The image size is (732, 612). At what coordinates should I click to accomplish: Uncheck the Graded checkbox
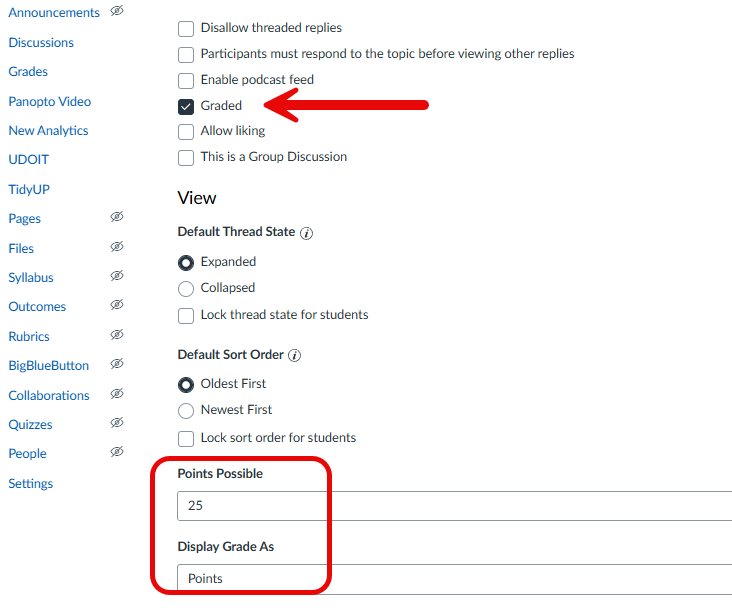pyautogui.click(x=186, y=106)
